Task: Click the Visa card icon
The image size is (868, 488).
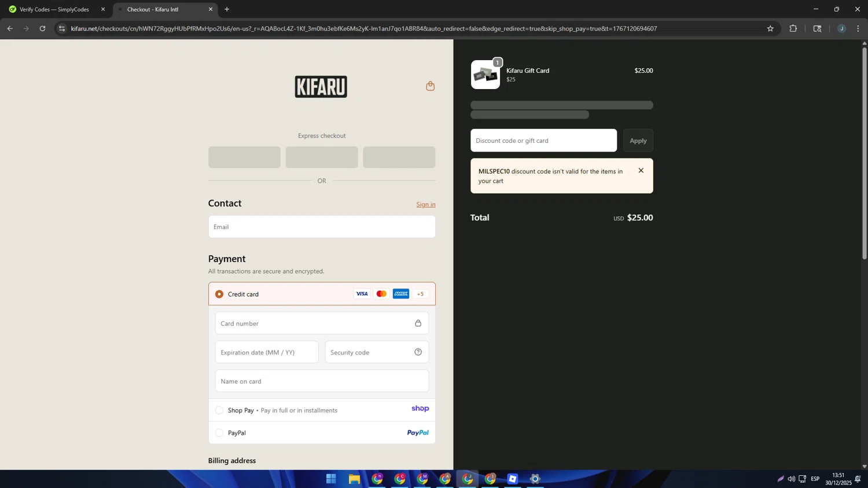Action: tap(362, 294)
